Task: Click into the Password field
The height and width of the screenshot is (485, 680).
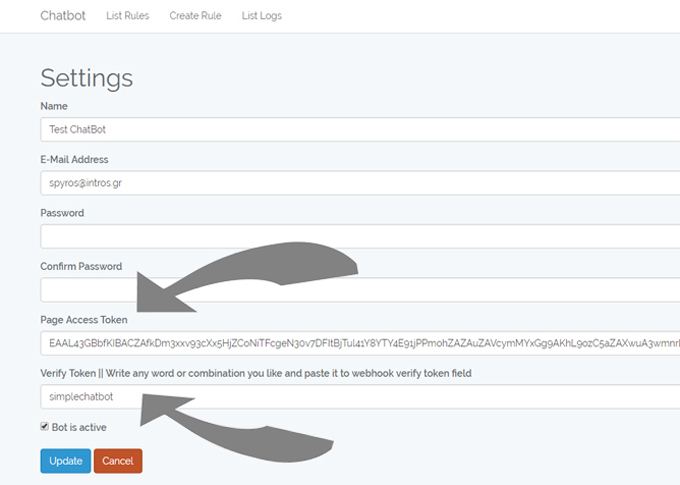Action: [x=360, y=236]
